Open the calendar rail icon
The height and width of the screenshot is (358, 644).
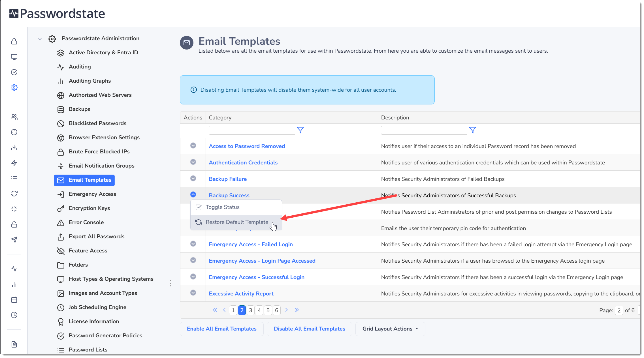(14, 300)
